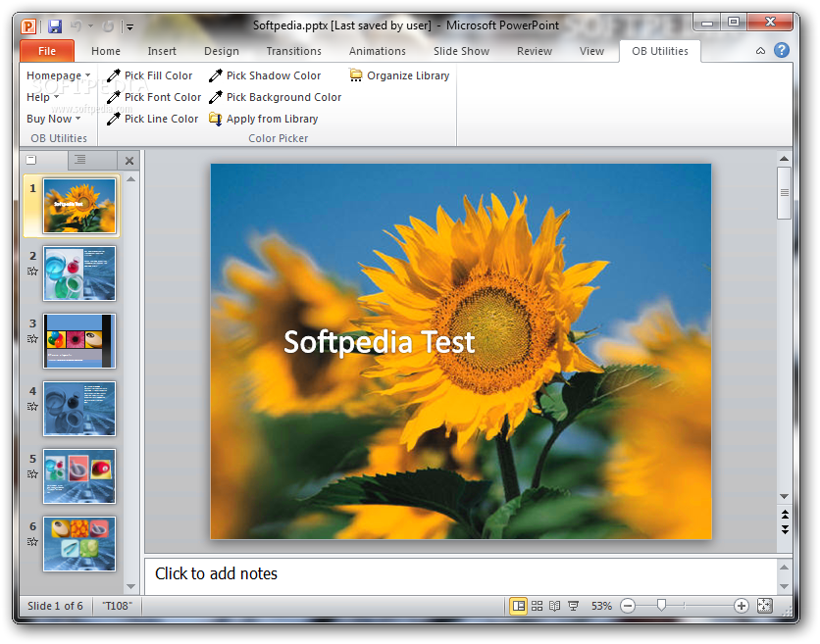Click the PowerPoint application icon
The height and width of the screenshot is (644, 820).
[x=28, y=26]
